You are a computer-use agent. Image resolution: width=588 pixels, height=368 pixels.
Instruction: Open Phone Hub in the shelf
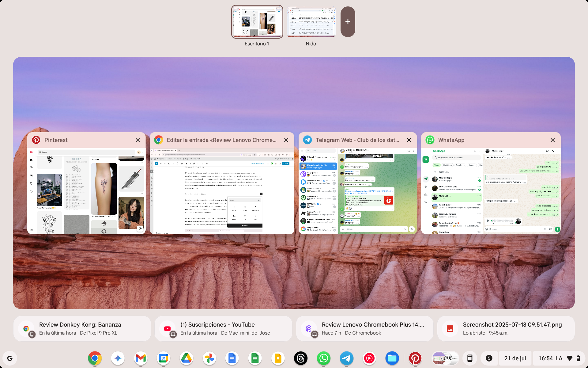pos(470,358)
